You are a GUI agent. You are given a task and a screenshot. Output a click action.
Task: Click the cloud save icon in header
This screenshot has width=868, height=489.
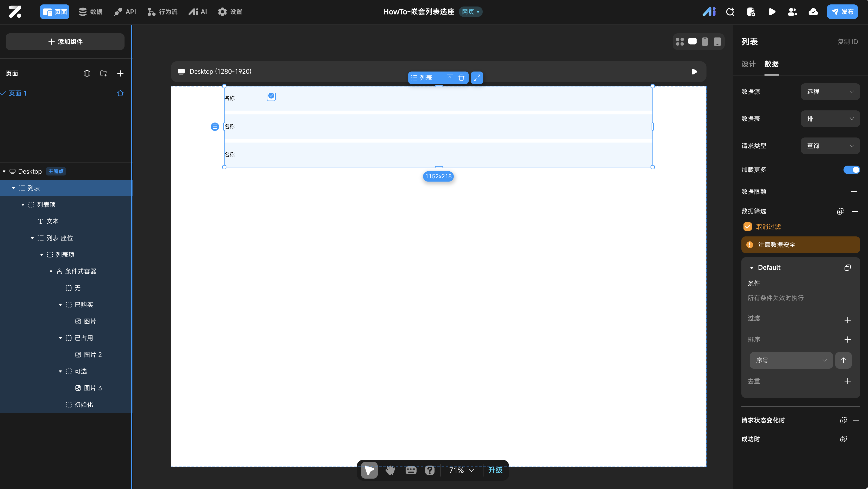pyautogui.click(x=813, y=12)
